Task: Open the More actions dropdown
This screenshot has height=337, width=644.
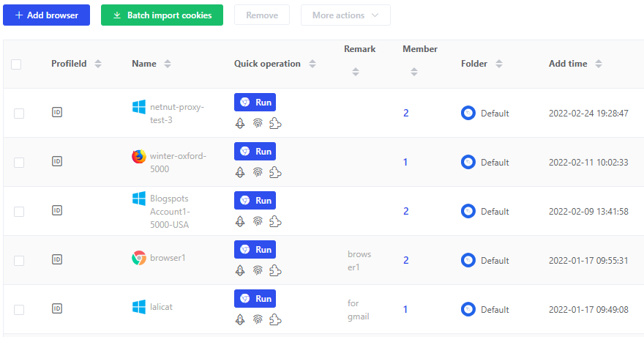Action: click(345, 15)
